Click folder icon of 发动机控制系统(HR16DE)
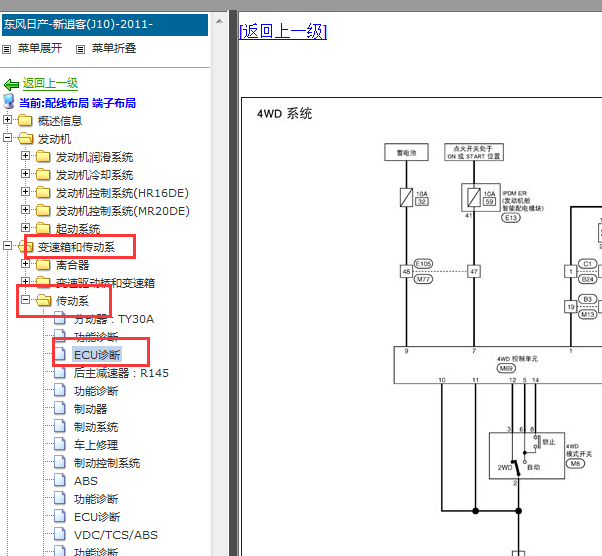 [x=43, y=192]
